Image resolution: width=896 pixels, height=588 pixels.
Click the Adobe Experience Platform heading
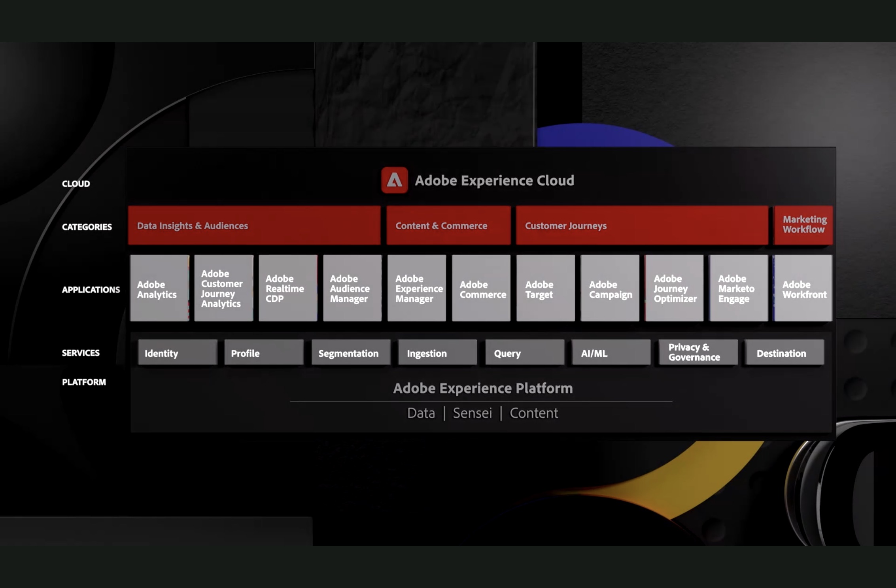tap(483, 388)
